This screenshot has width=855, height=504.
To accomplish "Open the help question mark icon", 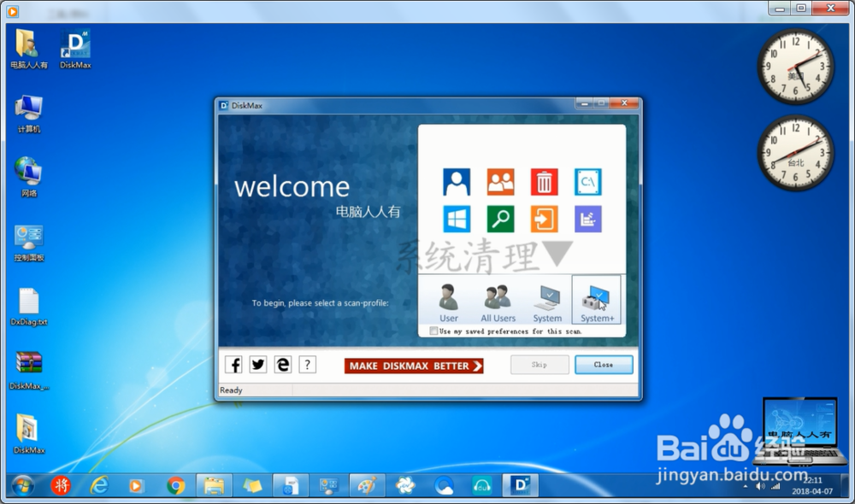I will (x=308, y=365).
